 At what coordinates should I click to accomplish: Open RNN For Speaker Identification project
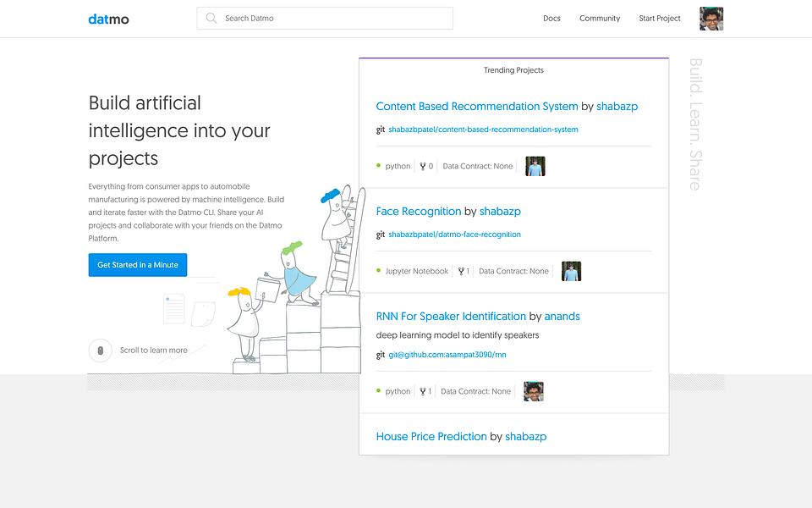[451, 317]
